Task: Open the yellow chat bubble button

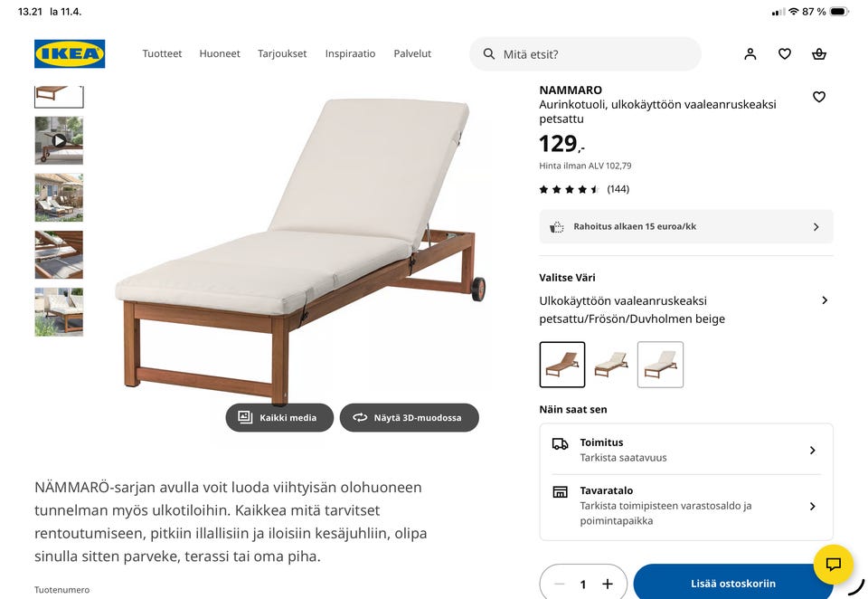Action: coord(833,564)
